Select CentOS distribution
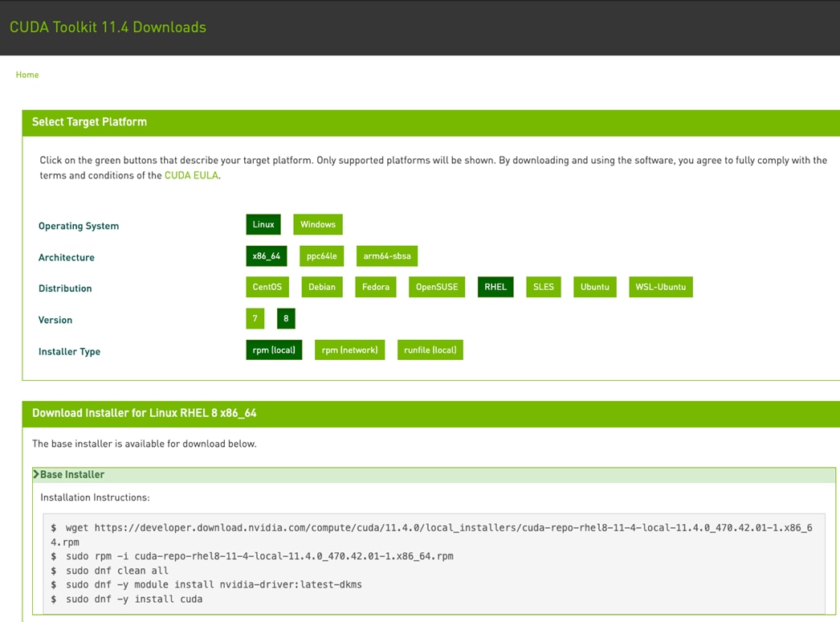The width and height of the screenshot is (840, 622). 267,287
